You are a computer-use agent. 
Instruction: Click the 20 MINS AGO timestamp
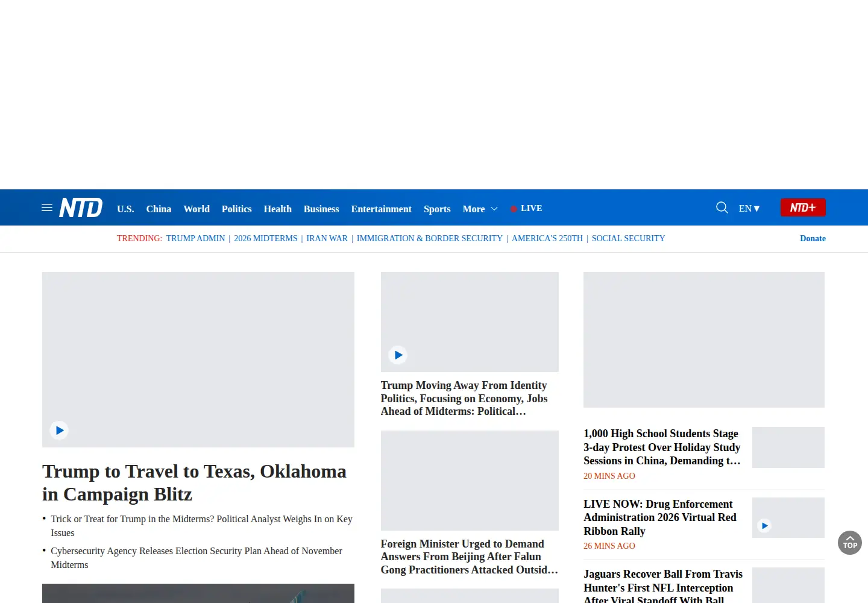609,476
